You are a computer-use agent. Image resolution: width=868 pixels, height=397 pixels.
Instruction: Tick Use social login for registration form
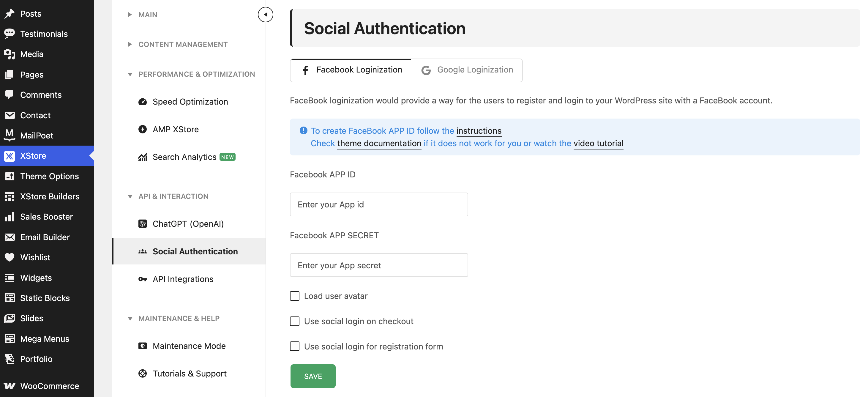tap(294, 346)
